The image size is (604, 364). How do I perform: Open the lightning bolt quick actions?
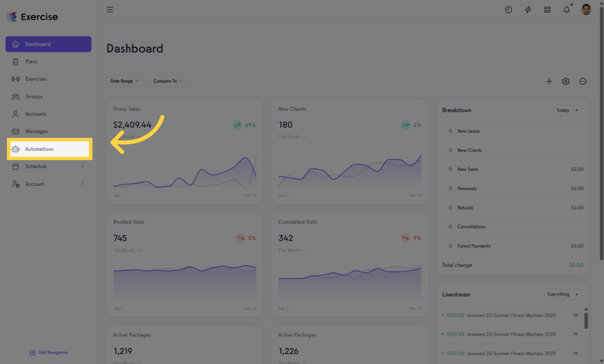528,9
